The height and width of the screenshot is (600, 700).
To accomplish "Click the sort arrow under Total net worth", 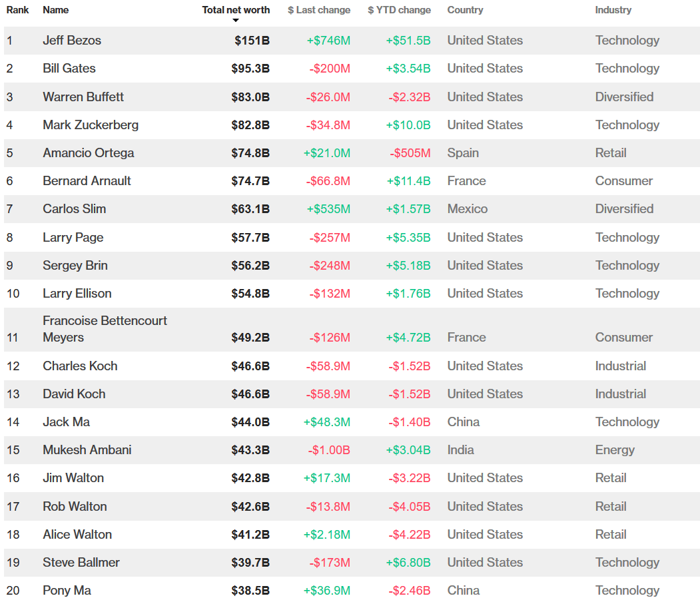I will click(236, 21).
